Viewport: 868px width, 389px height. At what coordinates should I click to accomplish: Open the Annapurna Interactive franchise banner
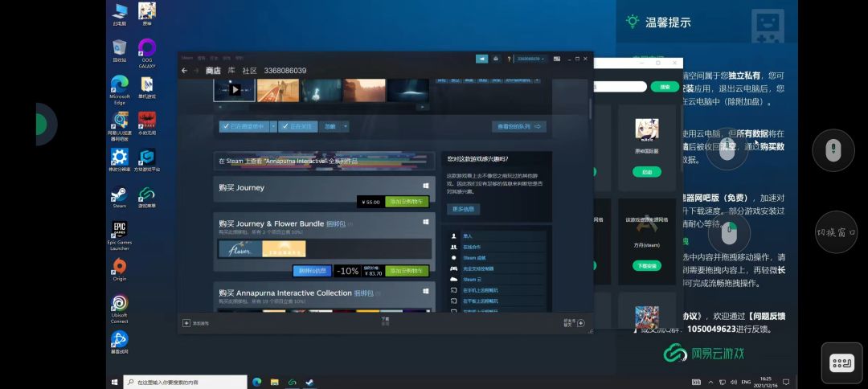[x=324, y=161]
